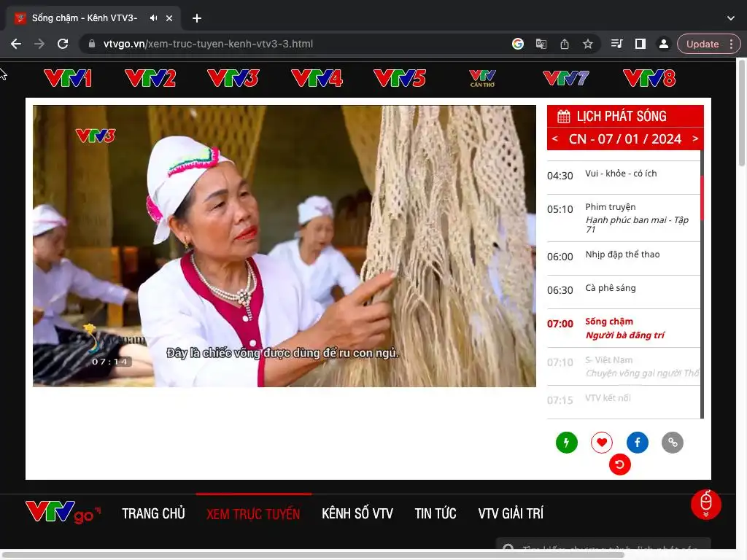Select the 07:10 S-Việt Nam program
This screenshot has height=560, width=747.
(623, 367)
